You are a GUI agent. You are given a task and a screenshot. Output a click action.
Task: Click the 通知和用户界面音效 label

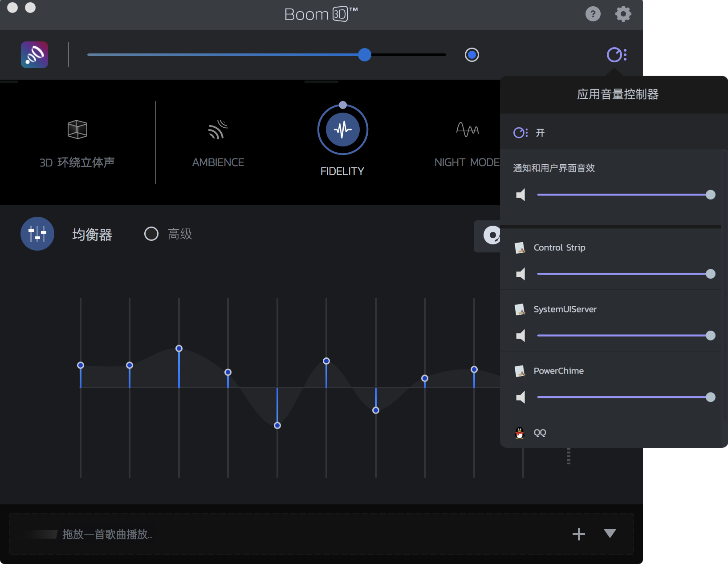coord(554,168)
